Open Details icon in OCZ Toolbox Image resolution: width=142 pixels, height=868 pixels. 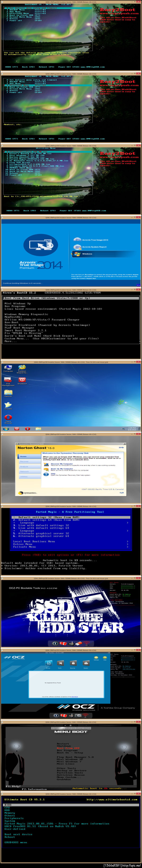point(86,664)
